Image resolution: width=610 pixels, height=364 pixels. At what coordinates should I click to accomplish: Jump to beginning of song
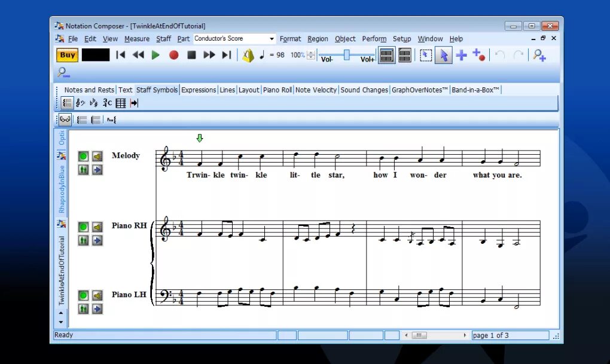tap(121, 55)
